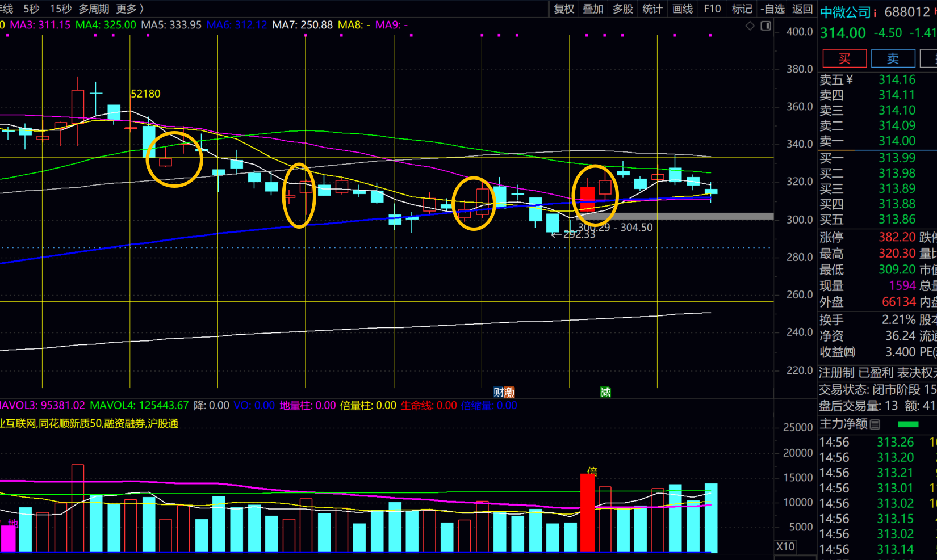Click the diamond icon above the chart

pyautogui.click(x=750, y=26)
